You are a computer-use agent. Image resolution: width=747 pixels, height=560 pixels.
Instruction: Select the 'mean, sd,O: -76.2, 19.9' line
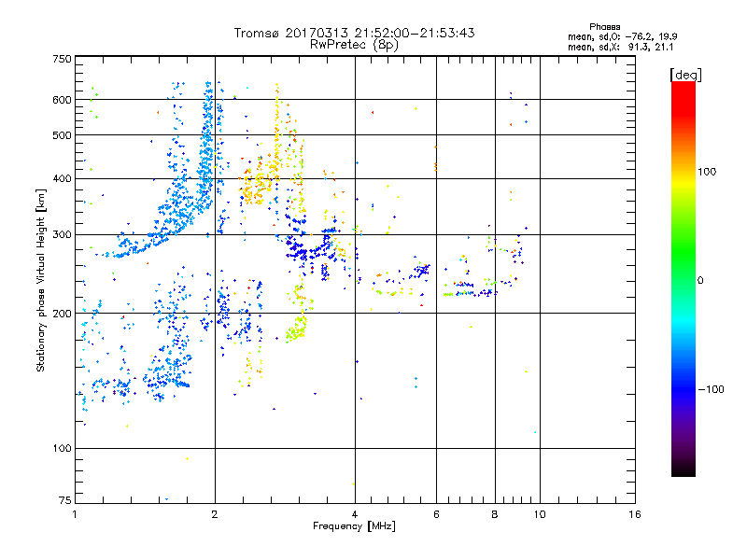pos(623,36)
